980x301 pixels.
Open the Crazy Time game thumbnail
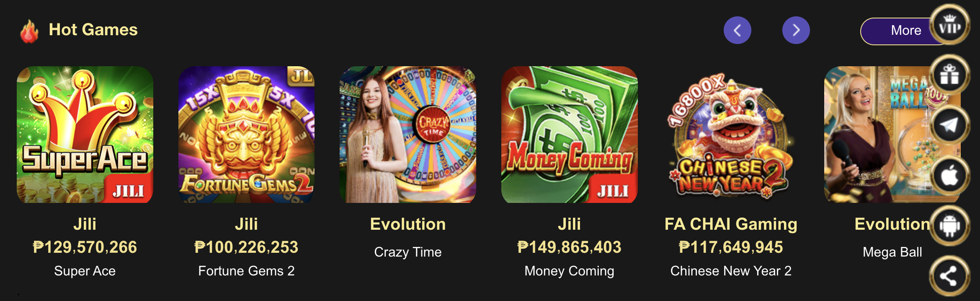click(408, 135)
